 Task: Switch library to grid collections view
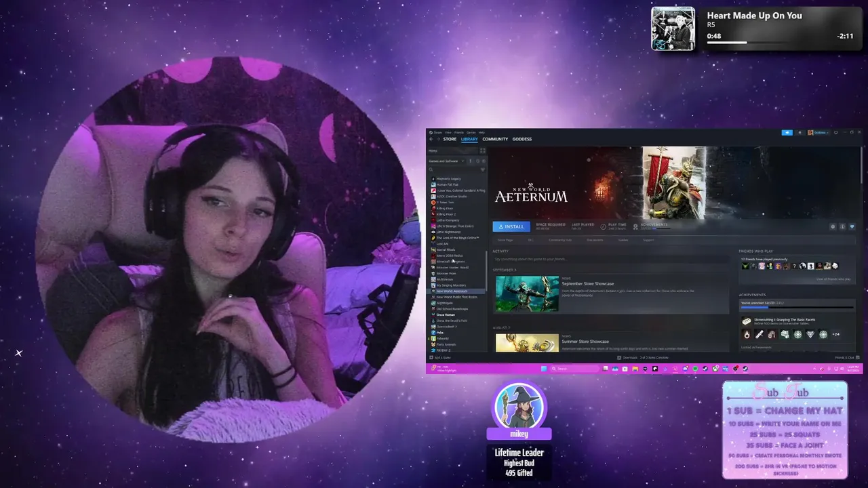point(483,150)
